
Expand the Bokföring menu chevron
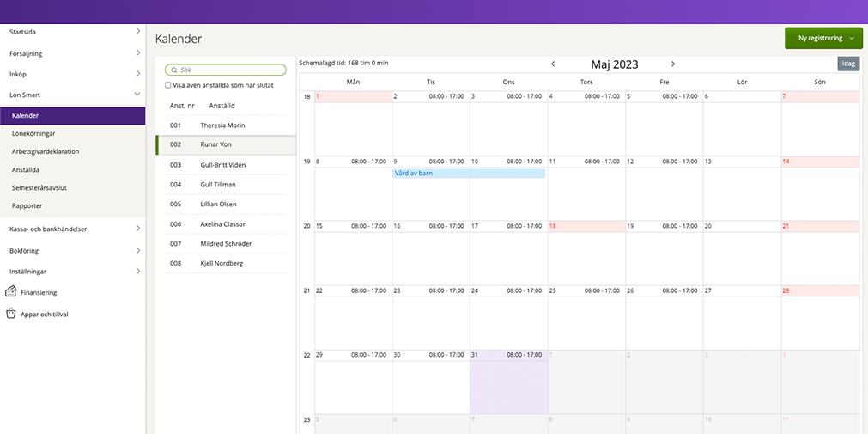(x=138, y=251)
